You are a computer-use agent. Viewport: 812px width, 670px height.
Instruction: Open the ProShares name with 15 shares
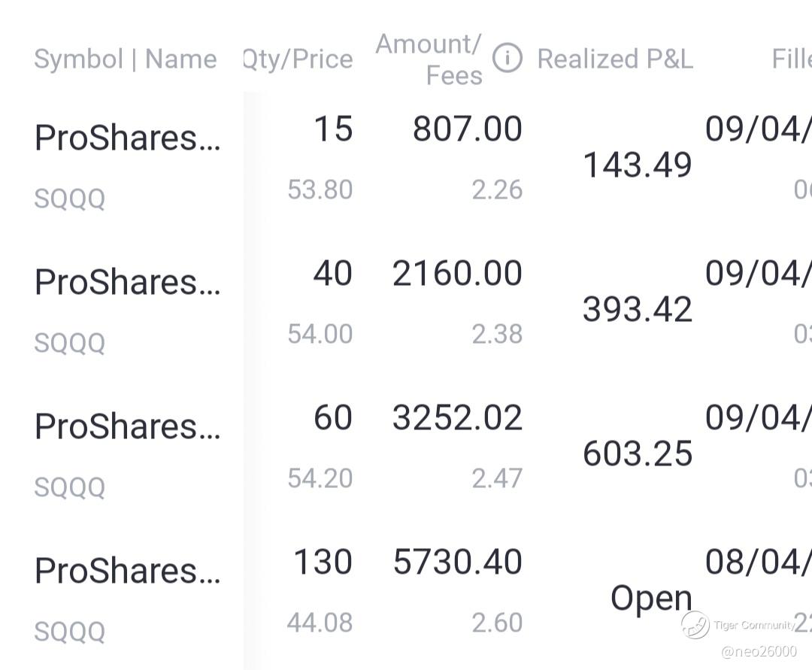coord(128,138)
